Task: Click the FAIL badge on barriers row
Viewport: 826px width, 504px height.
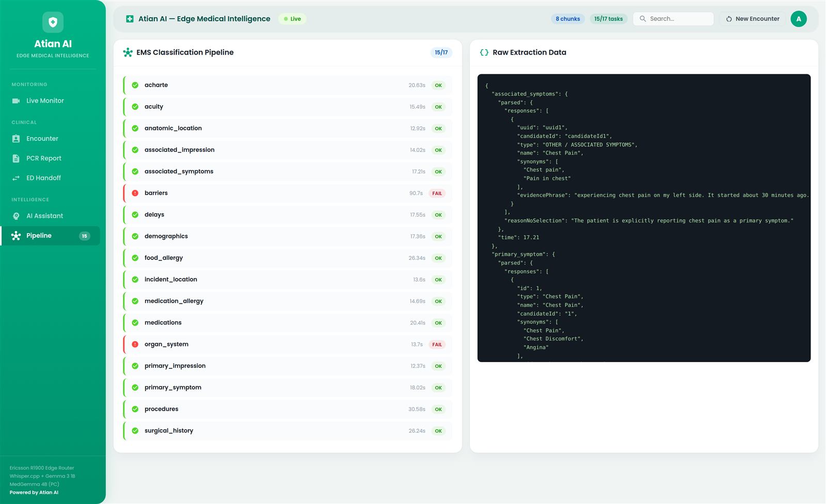Action: pyautogui.click(x=437, y=193)
